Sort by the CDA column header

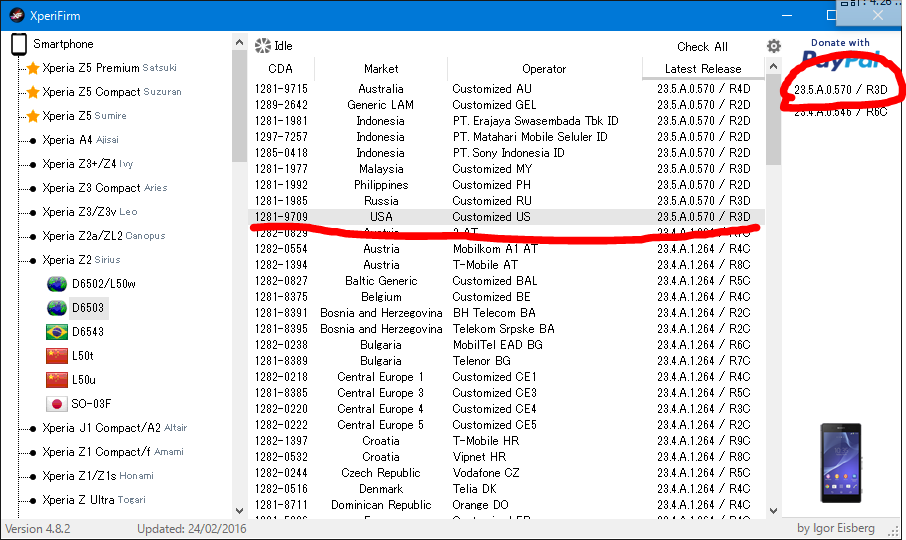(x=281, y=69)
